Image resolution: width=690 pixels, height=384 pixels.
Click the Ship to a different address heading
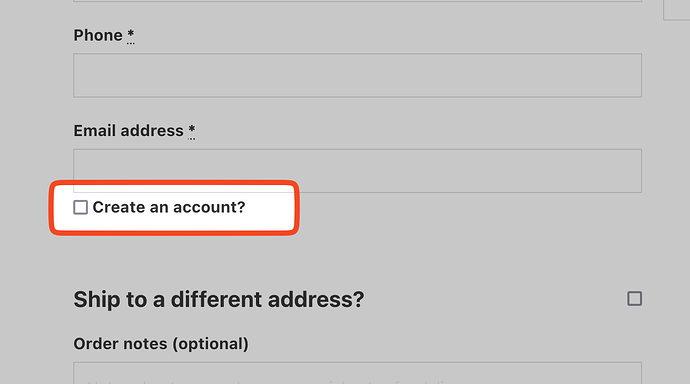[x=219, y=300]
